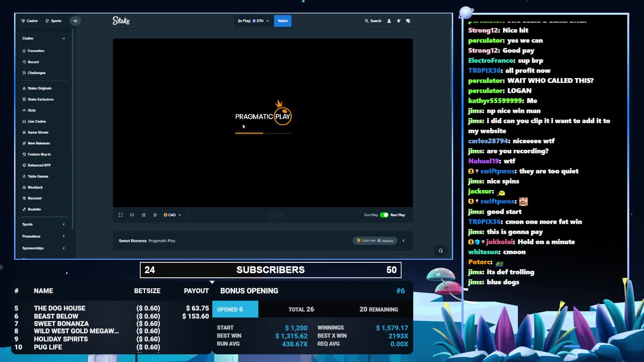Open Recent games list
This screenshot has width=644, height=362.
coord(33,62)
